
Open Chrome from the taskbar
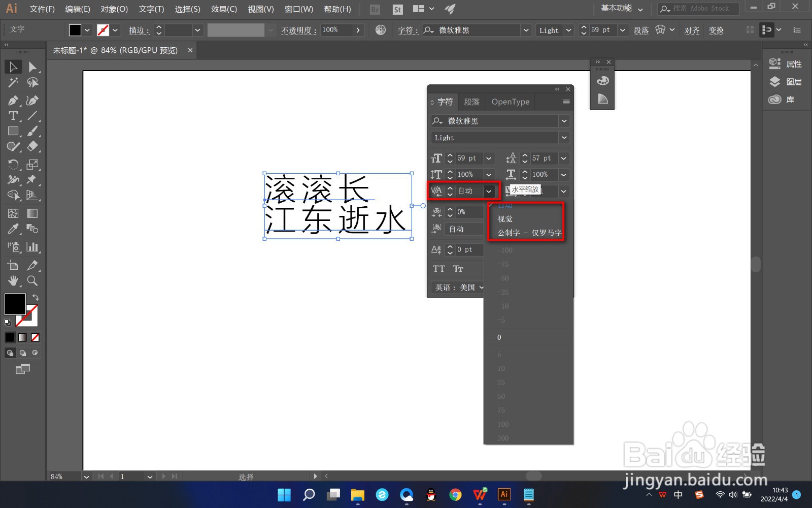(x=455, y=494)
